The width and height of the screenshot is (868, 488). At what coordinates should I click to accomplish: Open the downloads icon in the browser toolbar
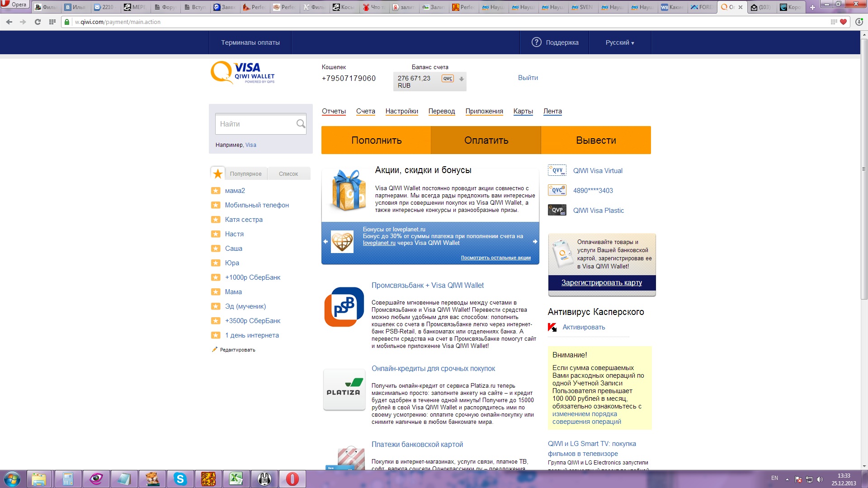859,22
